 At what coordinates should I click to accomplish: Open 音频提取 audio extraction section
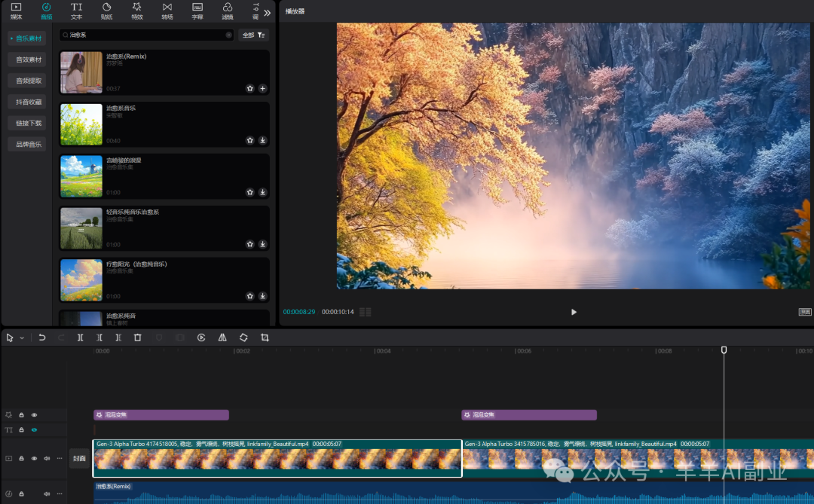click(27, 81)
